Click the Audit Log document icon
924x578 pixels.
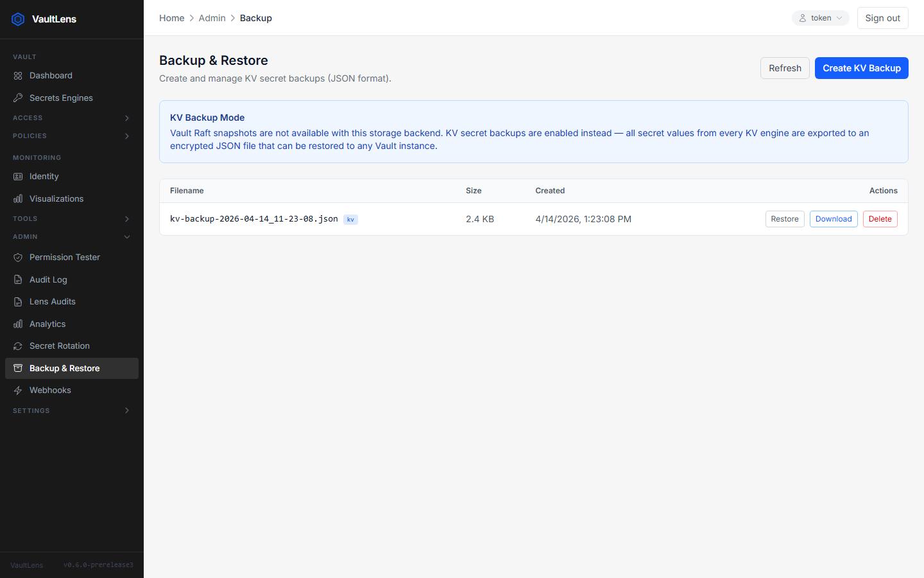click(x=18, y=280)
